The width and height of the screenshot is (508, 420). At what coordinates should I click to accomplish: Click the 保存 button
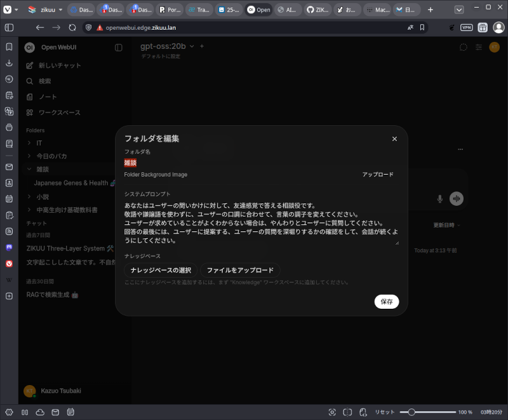click(x=386, y=302)
